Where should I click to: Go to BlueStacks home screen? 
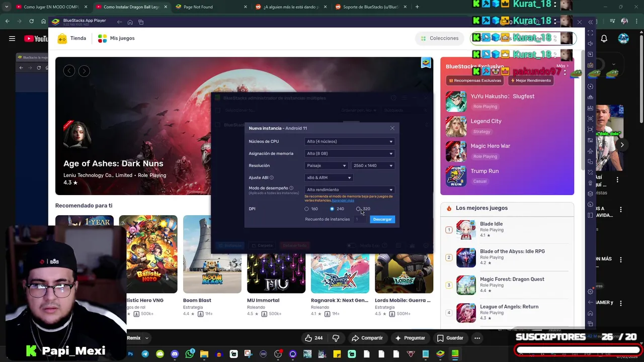point(130,22)
